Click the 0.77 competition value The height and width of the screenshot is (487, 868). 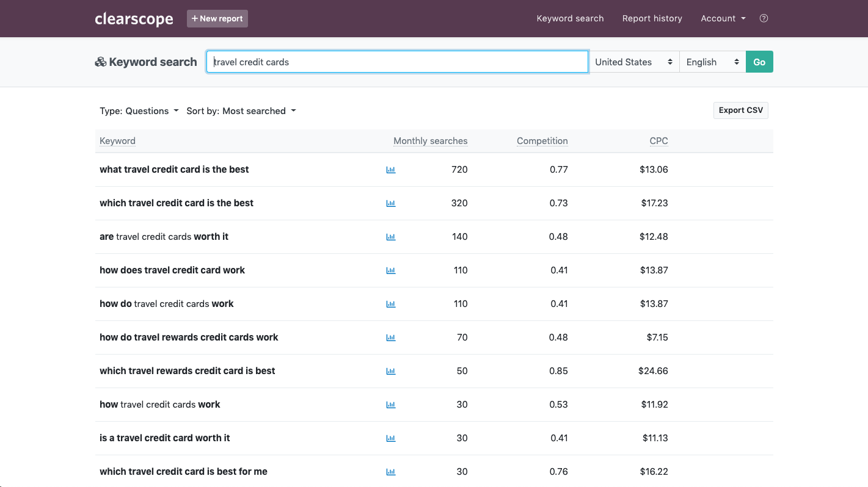coord(558,170)
